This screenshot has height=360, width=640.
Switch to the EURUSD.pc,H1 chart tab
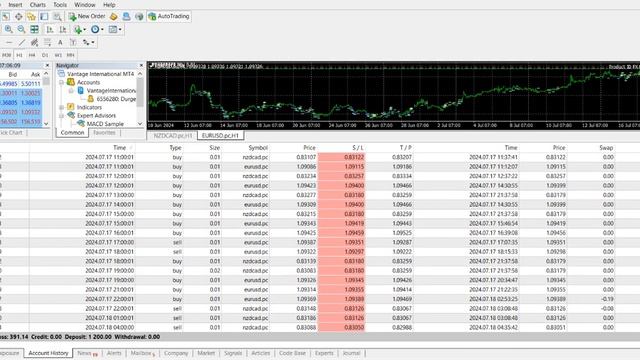click(x=220, y=136)
